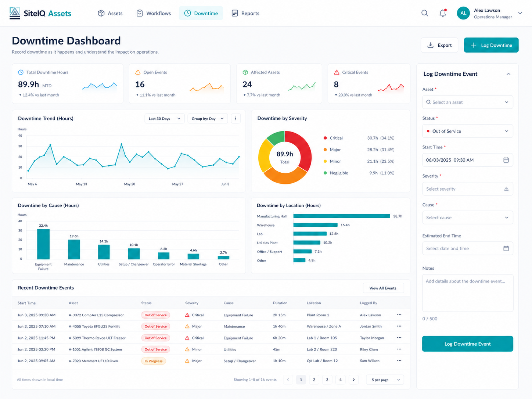Expand the Alex Lawson account menu chevron
The height and width of the screenshot is (399, 532).
pos(520,13)
